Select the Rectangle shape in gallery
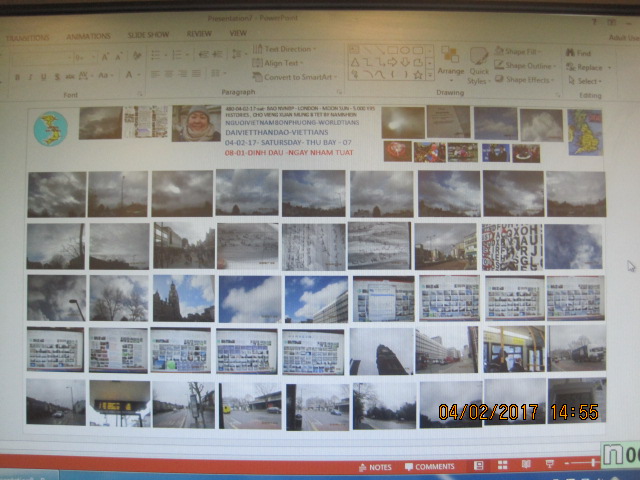This screenshot has height=480, width=640. (x=393, y=50)
